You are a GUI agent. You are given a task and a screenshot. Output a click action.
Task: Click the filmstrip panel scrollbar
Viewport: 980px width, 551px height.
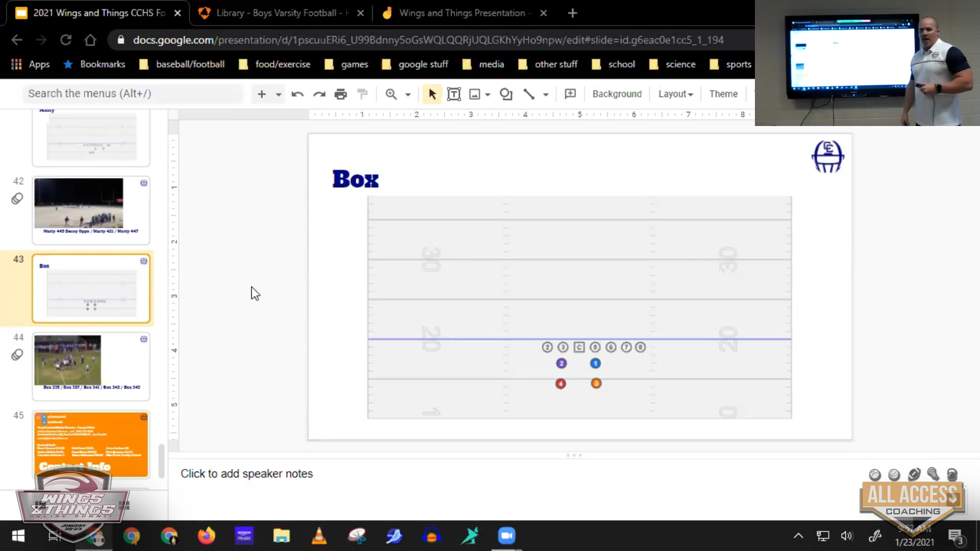[x=161, y=460]
